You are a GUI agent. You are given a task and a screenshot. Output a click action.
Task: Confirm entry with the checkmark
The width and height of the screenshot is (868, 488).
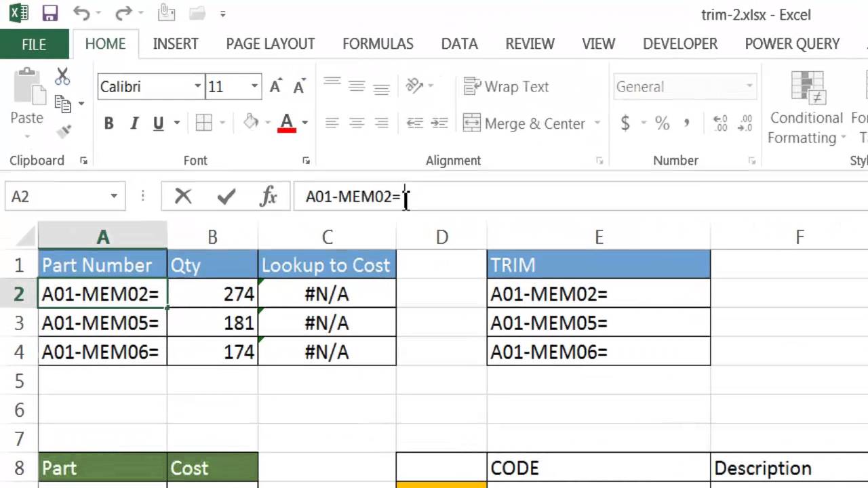[226, 197]
